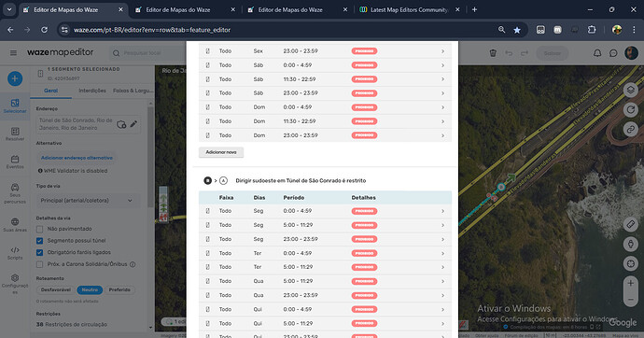This screenshot has height=338, width=644.
Task: Open the permalink chain icon
Action: (x=630, y=130)
